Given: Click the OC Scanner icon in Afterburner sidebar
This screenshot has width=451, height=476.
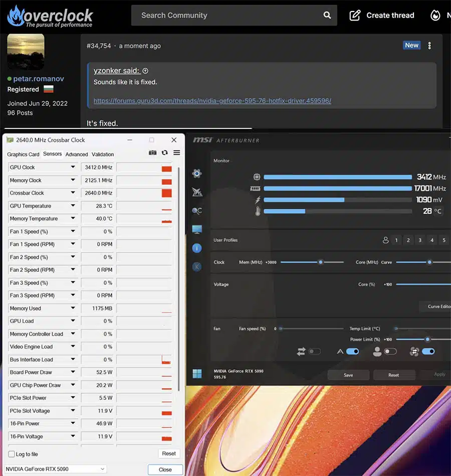Looking at the screenshot, I should coord(197,211).
